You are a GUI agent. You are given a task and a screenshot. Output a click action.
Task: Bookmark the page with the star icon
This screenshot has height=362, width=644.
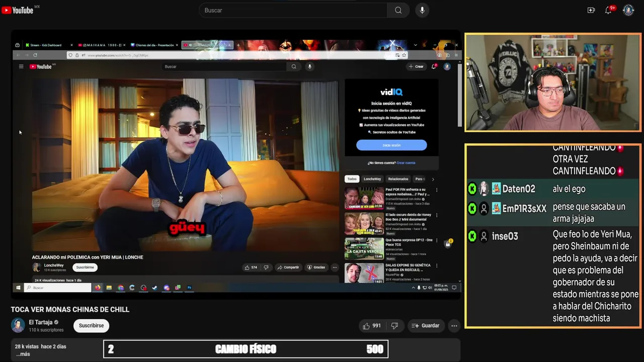(x=404, y=55)
